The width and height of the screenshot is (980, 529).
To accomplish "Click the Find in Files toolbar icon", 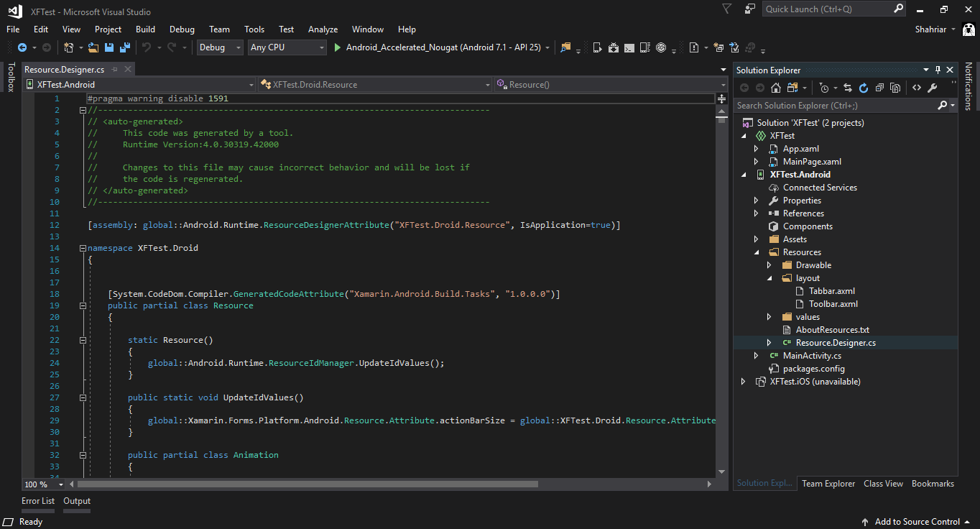I will 565,47.
